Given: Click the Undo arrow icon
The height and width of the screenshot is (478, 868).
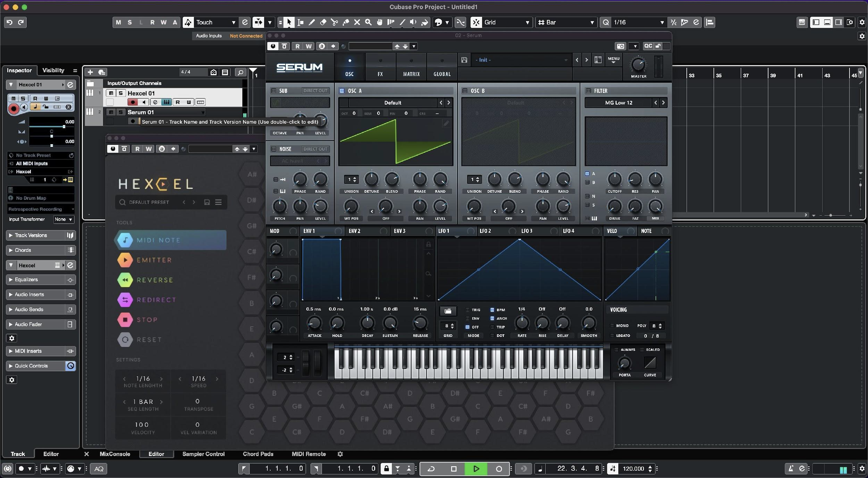Looking at the screenshot, I should pos(10,22).
